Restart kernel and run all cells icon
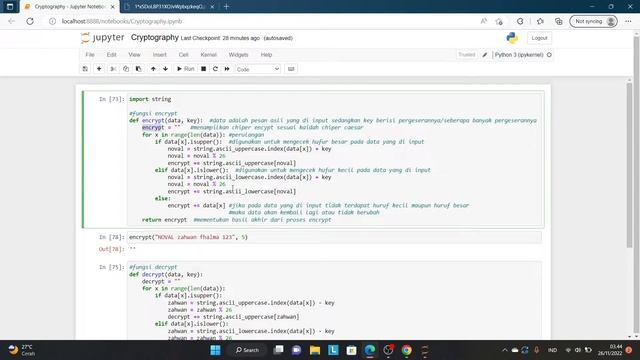The height and width of the screenshot is (360, 640). tap(227, 69)
